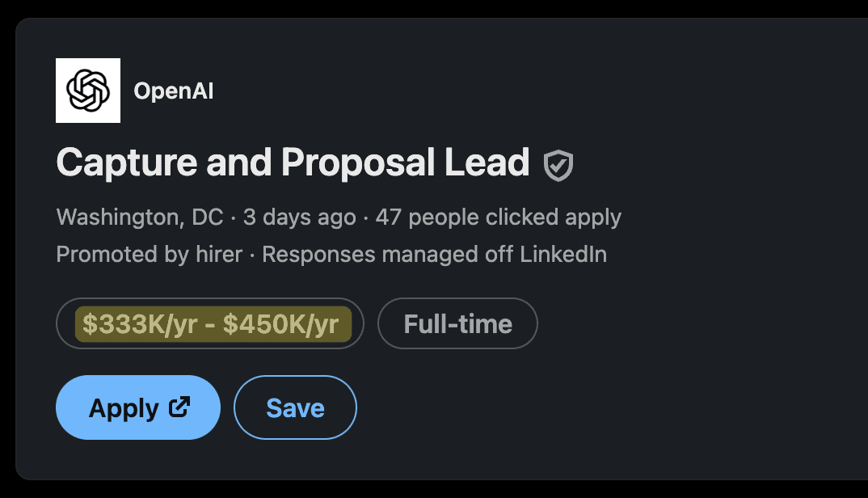Click the "Responses managed off LinkedIn" note
The height and width of the screenshot is (498, 868).
[x=434, y=255]
